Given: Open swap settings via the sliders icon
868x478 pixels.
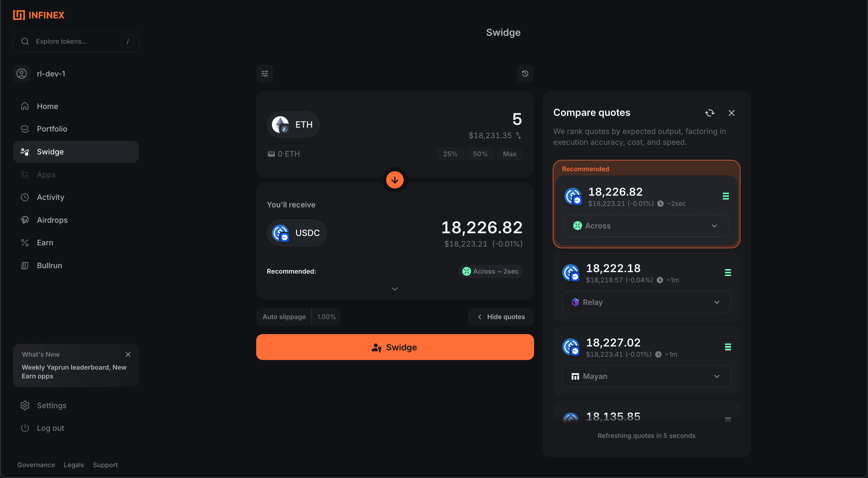Looking at the screenshot, I should (x=265, y=74).
